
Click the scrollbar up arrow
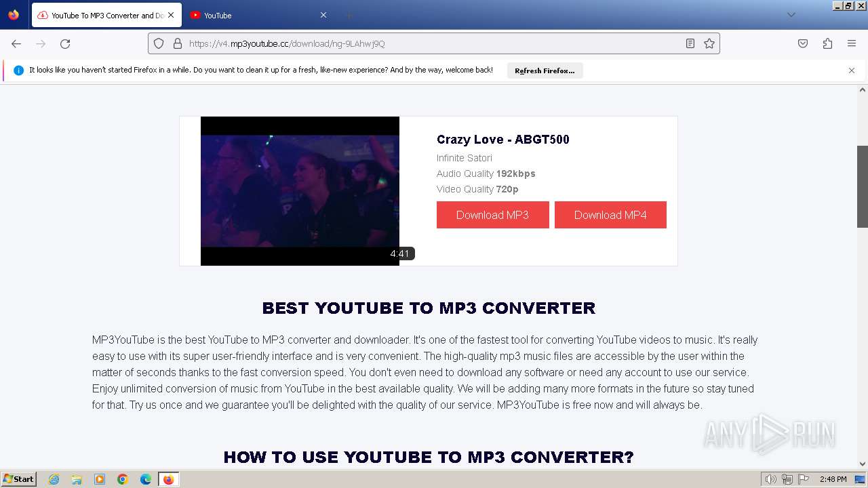click(x=863, y=89)
